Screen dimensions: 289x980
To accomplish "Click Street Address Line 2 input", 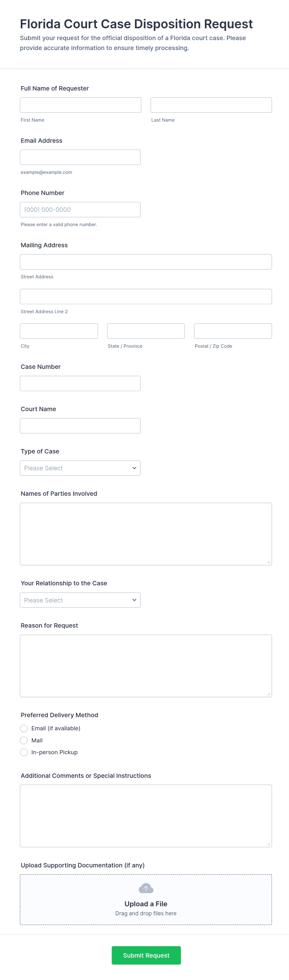I will pyautogui.click(x=146, y=296).
